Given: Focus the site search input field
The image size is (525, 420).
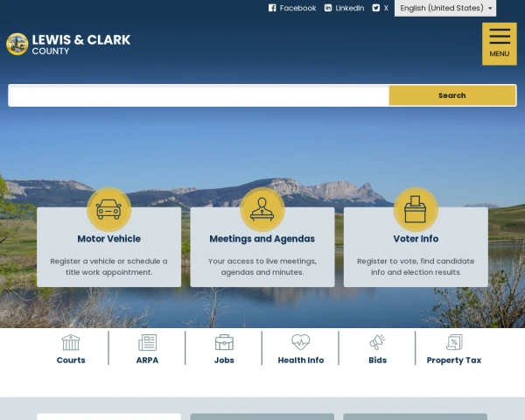Looking at the screenshot, I should point(199,95).
